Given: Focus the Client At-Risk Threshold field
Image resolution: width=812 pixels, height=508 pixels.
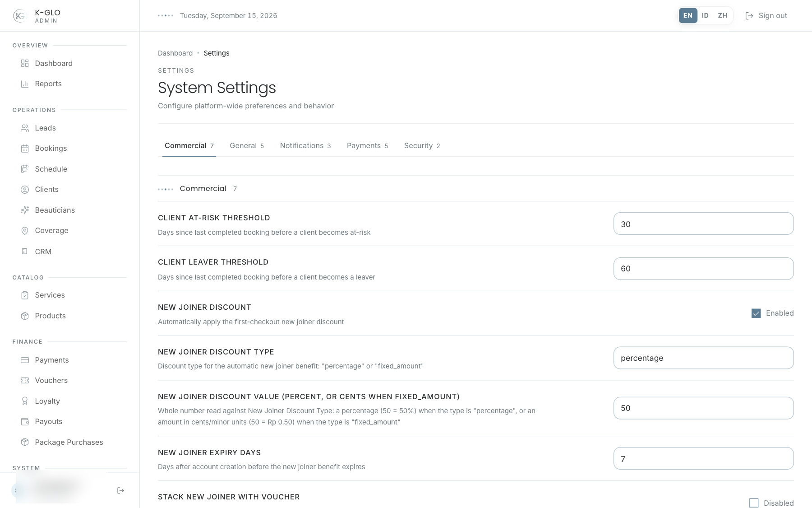Looking at the screenshot, I should pyautogui.click(x=703, y=224).
